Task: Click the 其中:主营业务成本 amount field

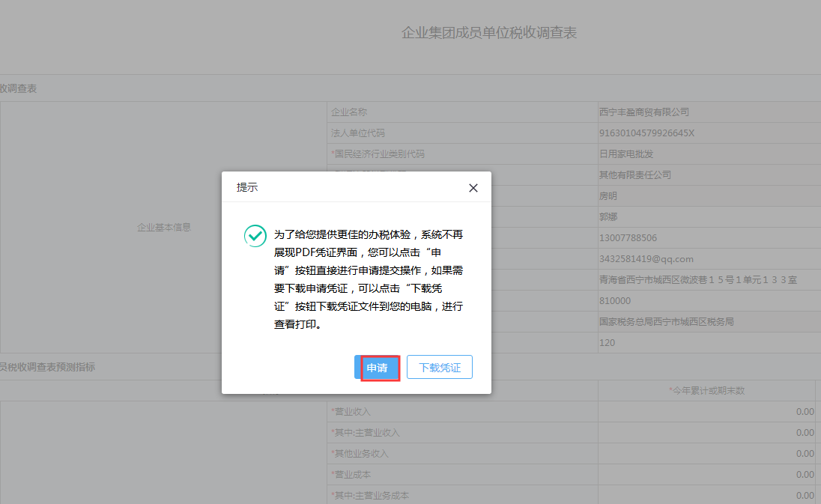Action: (x=707, y=495)
